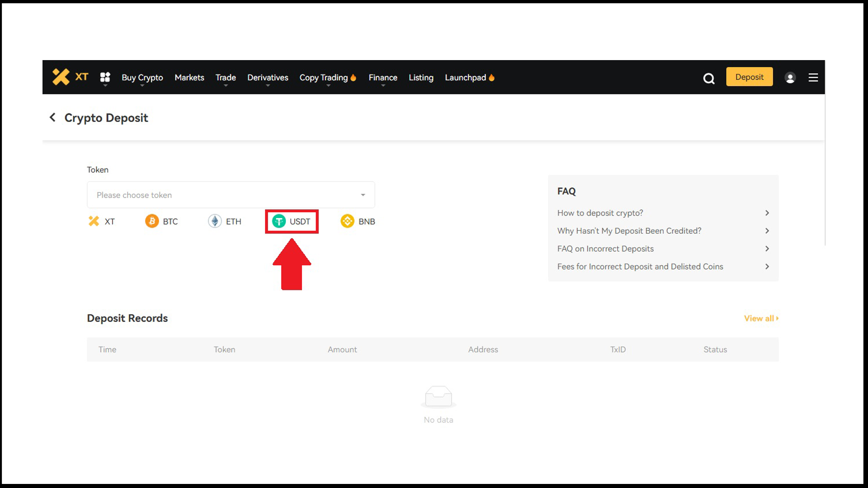The height and width of the screenshot is (488, 868).
Task: Choose the USDT token shortcut
Action: pos(292,221)
